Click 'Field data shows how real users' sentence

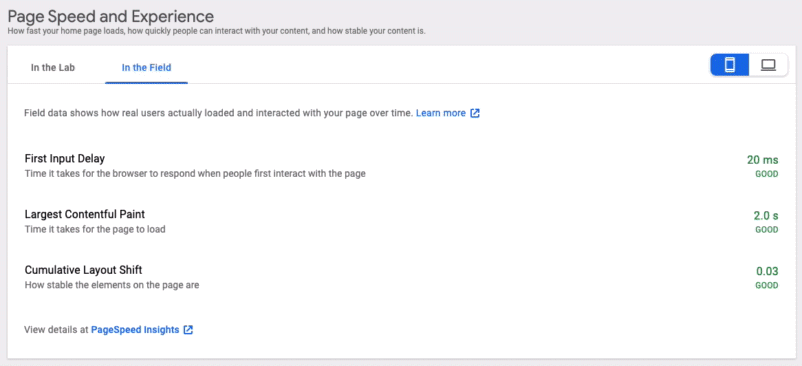[218, 113]
